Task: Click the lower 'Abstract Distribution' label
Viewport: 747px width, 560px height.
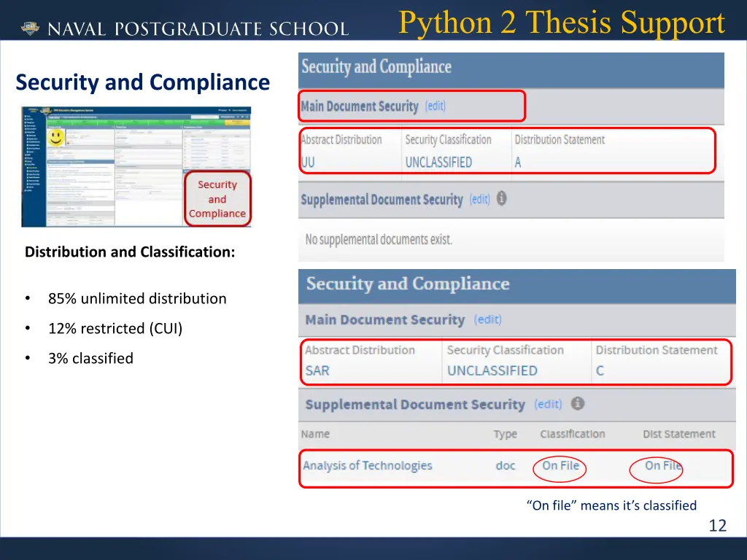Action: click(x=360, y=350)
